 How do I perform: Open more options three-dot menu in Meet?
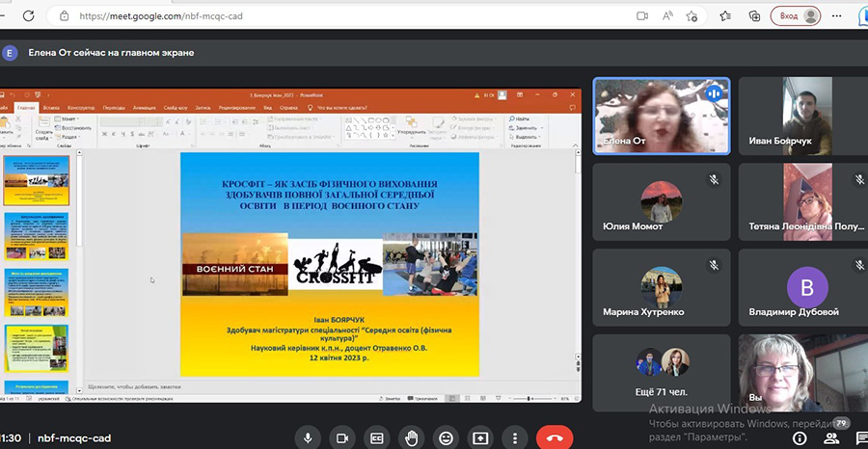(515, 437)
